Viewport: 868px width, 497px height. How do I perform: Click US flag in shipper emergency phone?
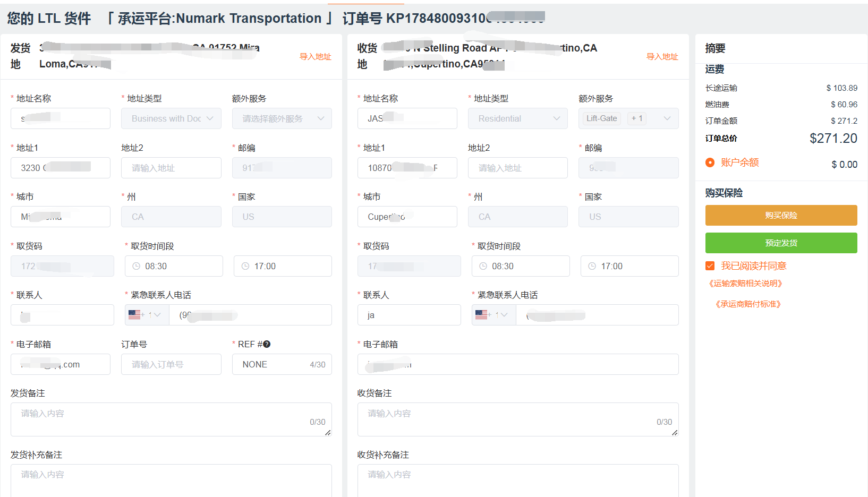[134, 315]
